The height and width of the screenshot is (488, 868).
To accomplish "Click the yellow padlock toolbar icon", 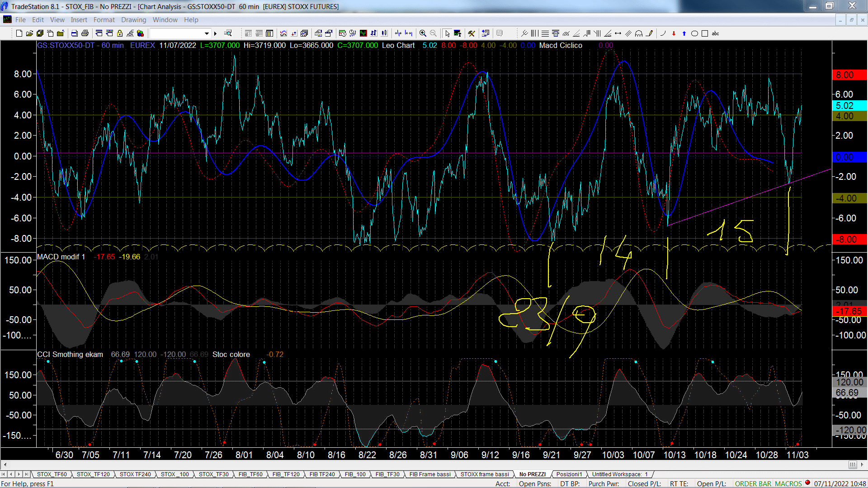I will pyautogui.click(x=120, y=33).
